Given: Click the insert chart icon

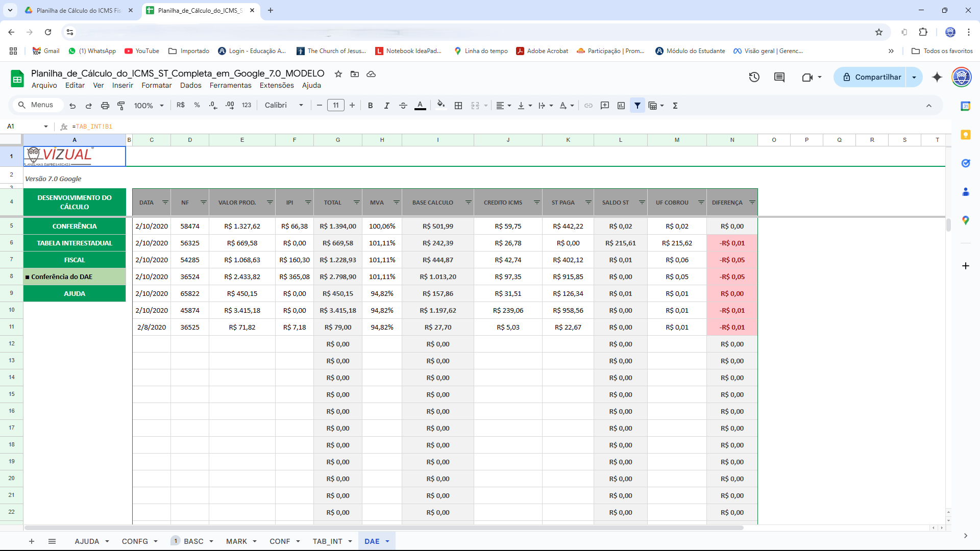Looking at the screenshot, I should coord(621,106).
